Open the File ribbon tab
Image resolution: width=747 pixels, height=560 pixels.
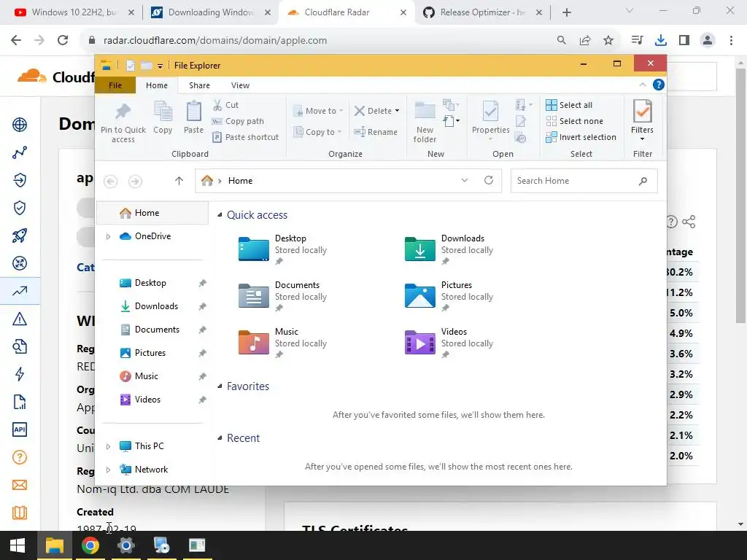tap(115, 85)
